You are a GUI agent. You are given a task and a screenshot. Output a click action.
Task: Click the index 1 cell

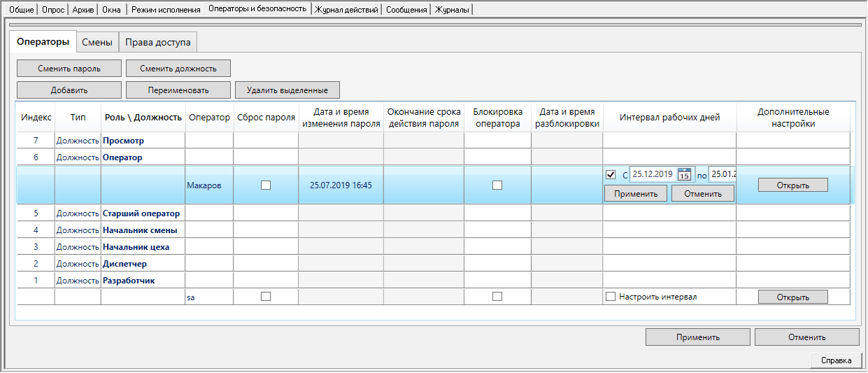click(x=36, y=281)
